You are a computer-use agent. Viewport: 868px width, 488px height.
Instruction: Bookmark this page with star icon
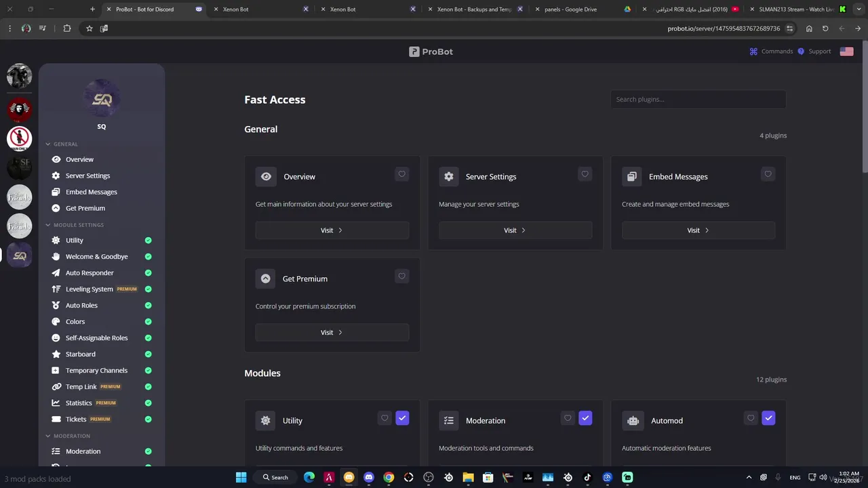89,28
